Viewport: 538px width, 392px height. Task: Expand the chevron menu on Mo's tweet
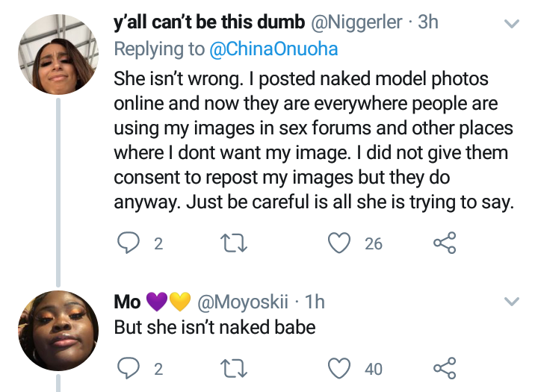pos(512,302)
